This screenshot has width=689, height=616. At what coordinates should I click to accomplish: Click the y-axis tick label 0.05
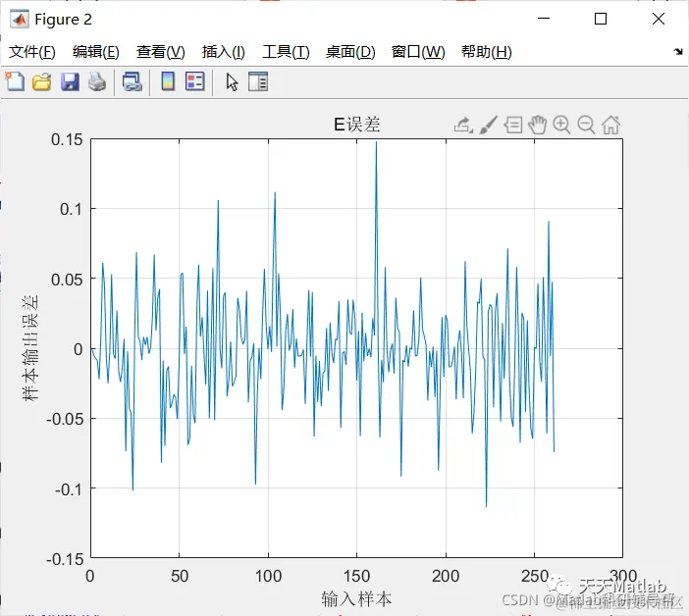(x=67, y=280)
